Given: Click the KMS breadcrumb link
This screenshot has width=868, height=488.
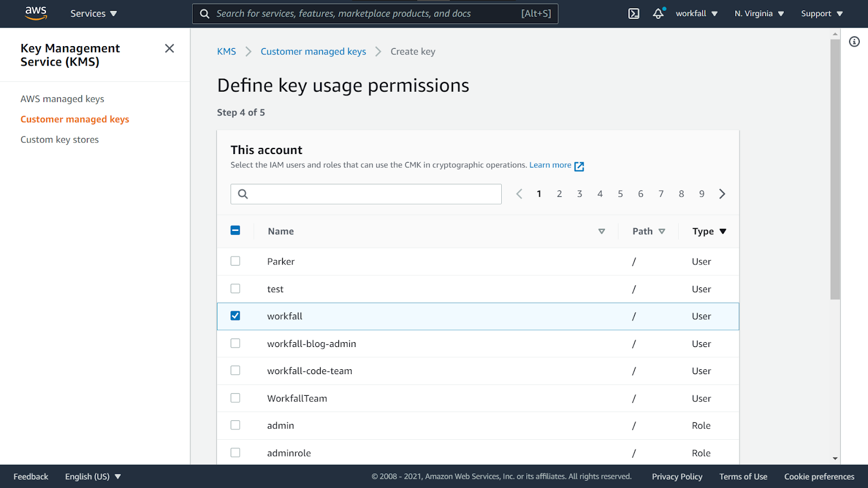Looking at the screenshot, I should click(226, 52).
